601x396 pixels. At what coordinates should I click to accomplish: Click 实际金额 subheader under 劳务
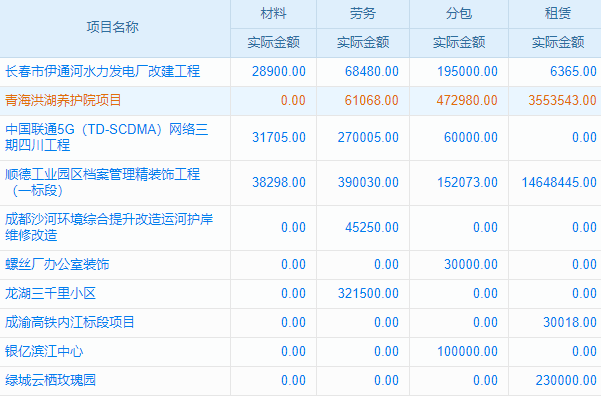[363, 42]
